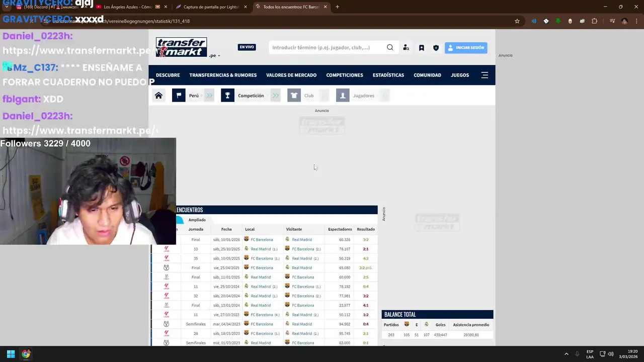Open the media controls icon
The width and height of the screenshot is (644, 362).
[x=612, y=21]
